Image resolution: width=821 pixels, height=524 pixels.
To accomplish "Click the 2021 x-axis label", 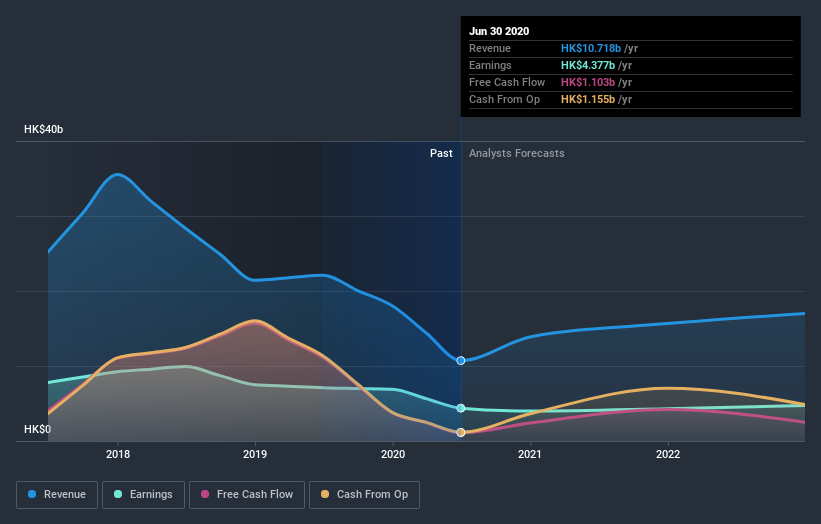I will (530, 454).
